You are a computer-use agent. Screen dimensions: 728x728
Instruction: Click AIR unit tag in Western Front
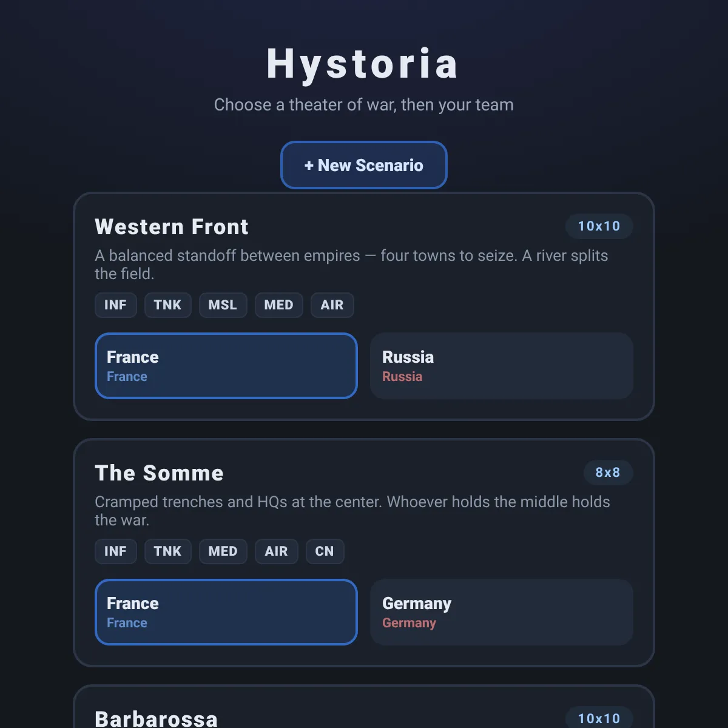click(332, 305)
